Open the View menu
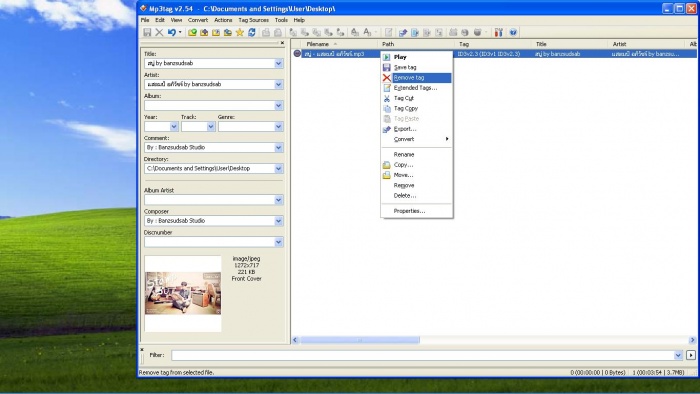 click(x=176, y=20)
